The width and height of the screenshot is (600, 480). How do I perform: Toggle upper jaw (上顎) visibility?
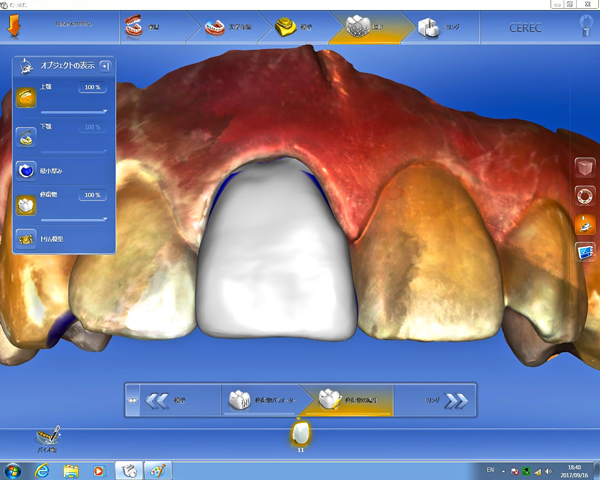click(26, 97)
